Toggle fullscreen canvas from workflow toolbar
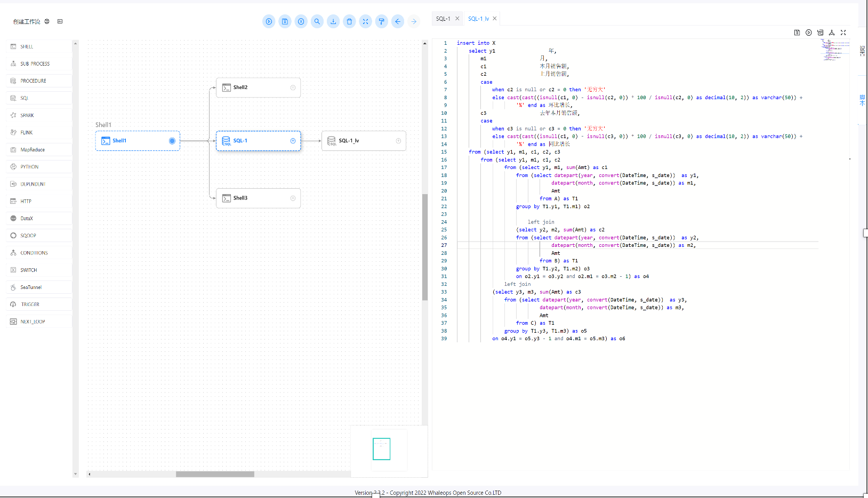The width and height of the screenshot is (868, 498). coord(365,21)
